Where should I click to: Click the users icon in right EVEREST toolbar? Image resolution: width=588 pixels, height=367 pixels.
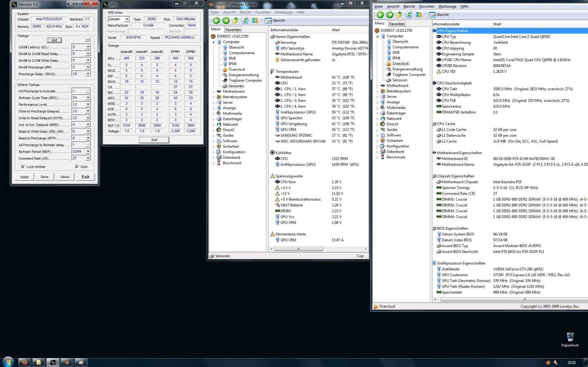pos(419,15)
